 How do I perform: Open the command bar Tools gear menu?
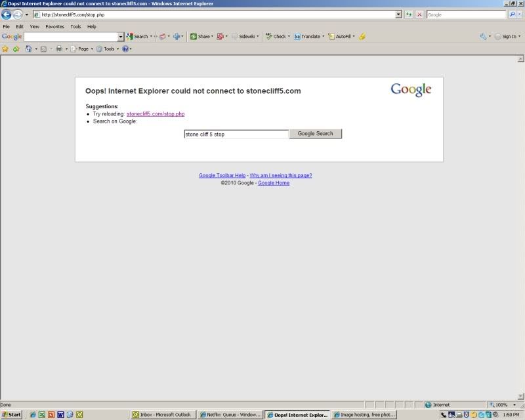click(x=108, y=49)
